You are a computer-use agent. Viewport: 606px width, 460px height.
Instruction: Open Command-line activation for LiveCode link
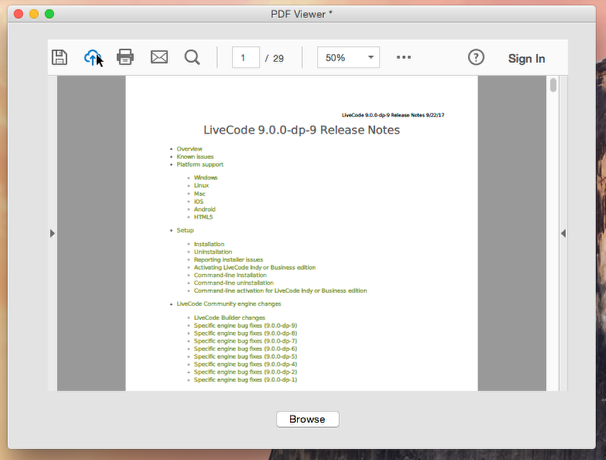pos(280,290)
